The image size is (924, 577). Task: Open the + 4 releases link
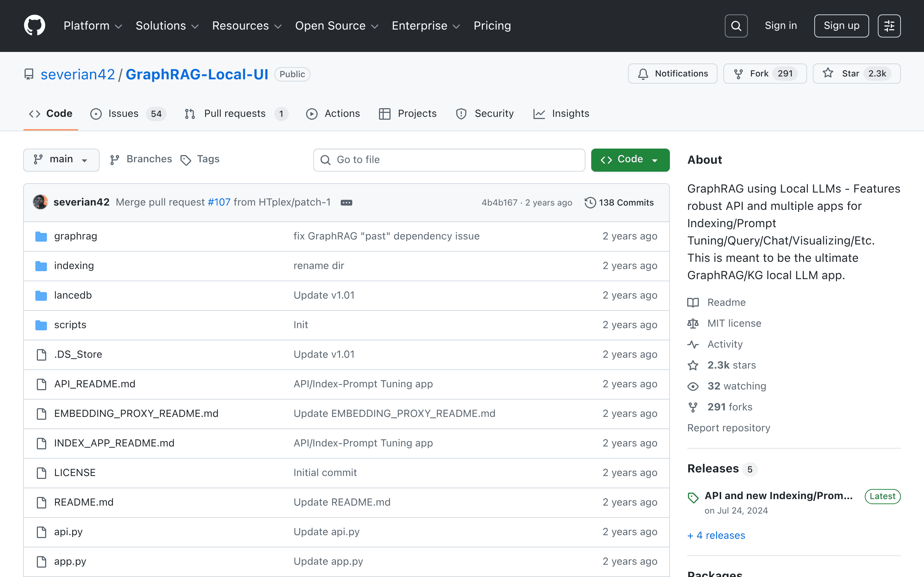point(716,536)
